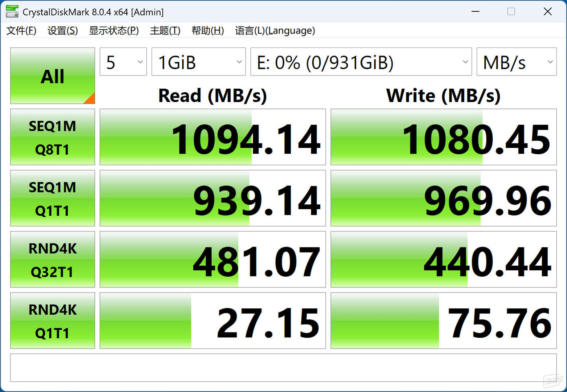
Task: Start all benchmarks with the All button
Action: pos(53,75)
